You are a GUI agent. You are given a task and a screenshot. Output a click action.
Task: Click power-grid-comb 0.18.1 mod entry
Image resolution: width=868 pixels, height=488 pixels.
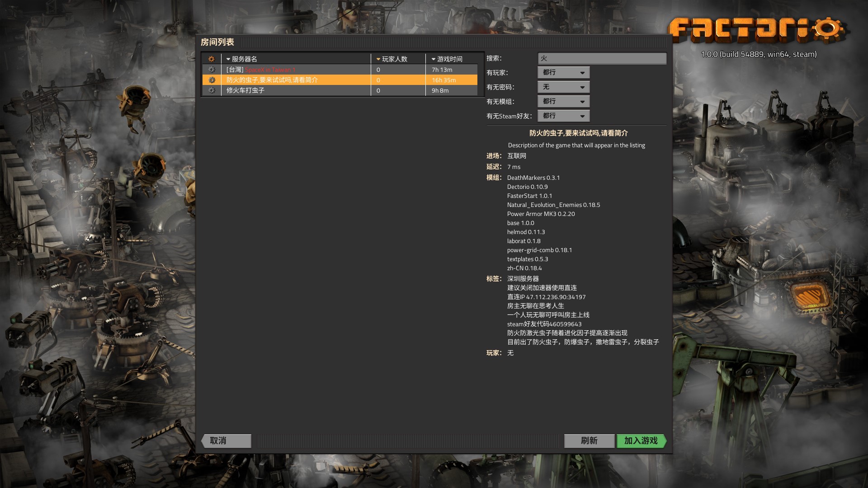point(539,250)
